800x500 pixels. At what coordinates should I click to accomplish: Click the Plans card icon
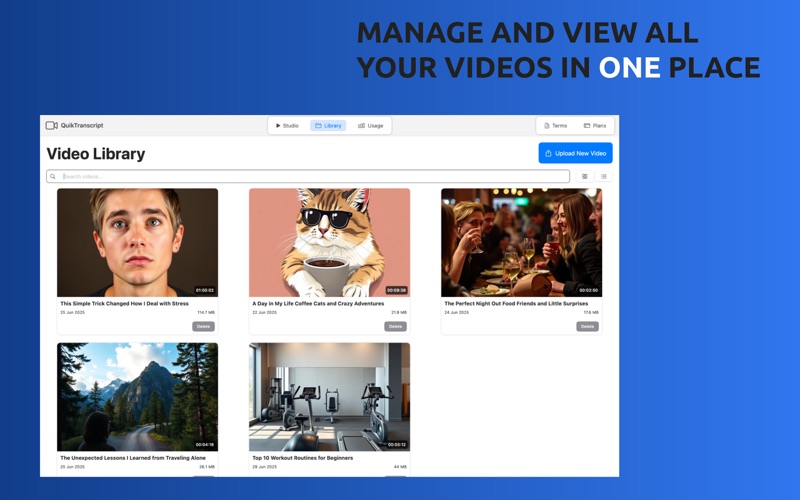click(x=587, y=126)
